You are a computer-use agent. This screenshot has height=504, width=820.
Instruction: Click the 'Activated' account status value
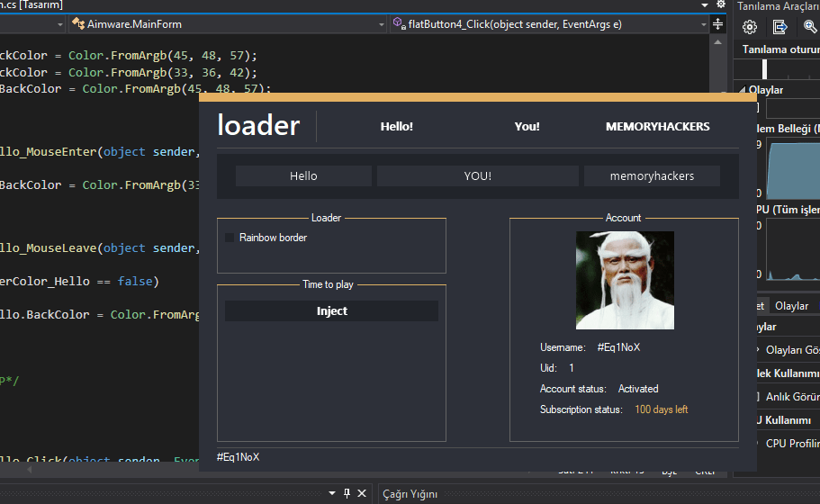[x=638, y=389]
